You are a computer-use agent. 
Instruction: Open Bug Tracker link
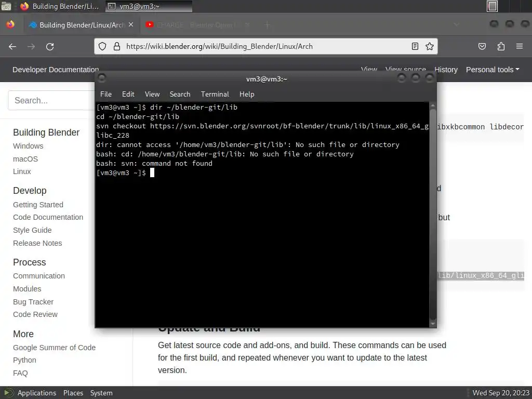coord(33,302)
